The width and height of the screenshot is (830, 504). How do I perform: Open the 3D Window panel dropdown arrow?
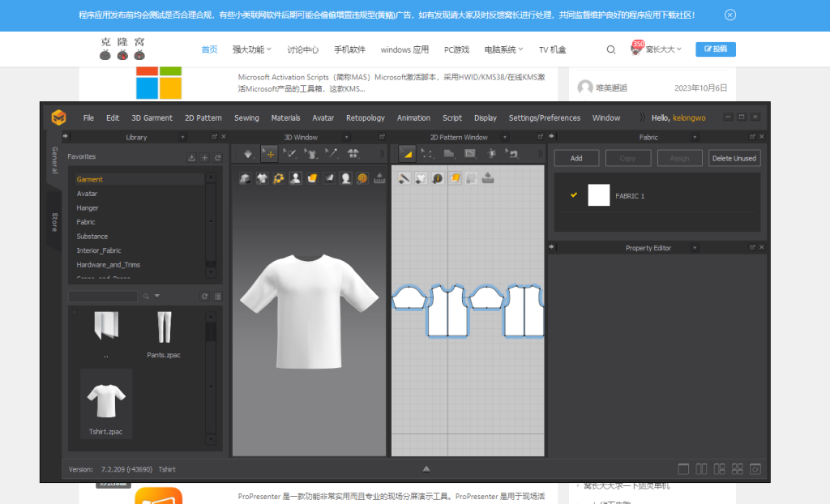click(x=346, y=137)
